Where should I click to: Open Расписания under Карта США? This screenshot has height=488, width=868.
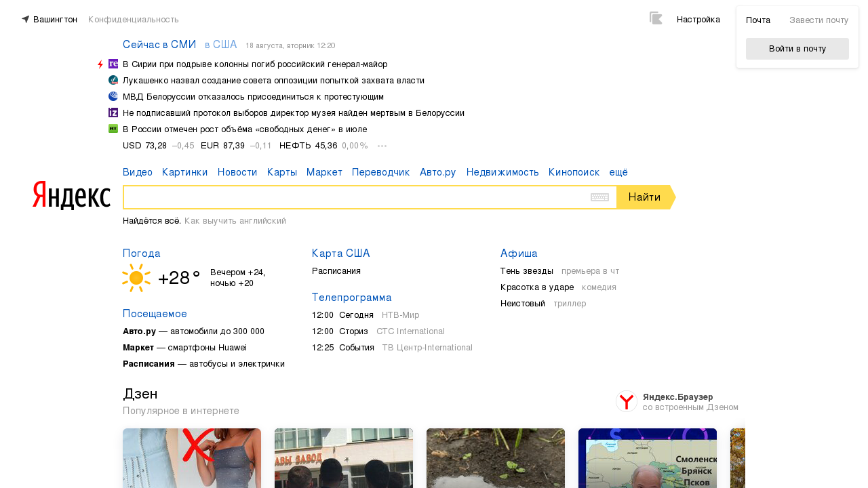336,271
